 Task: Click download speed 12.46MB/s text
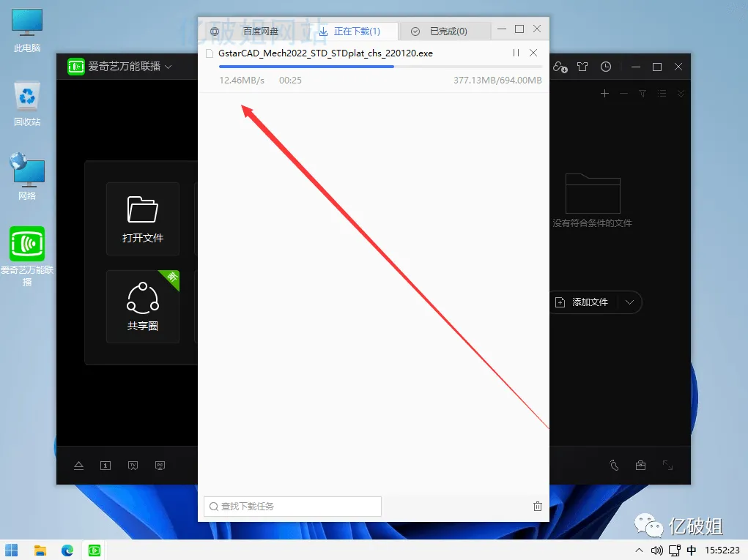coord(241,80)
